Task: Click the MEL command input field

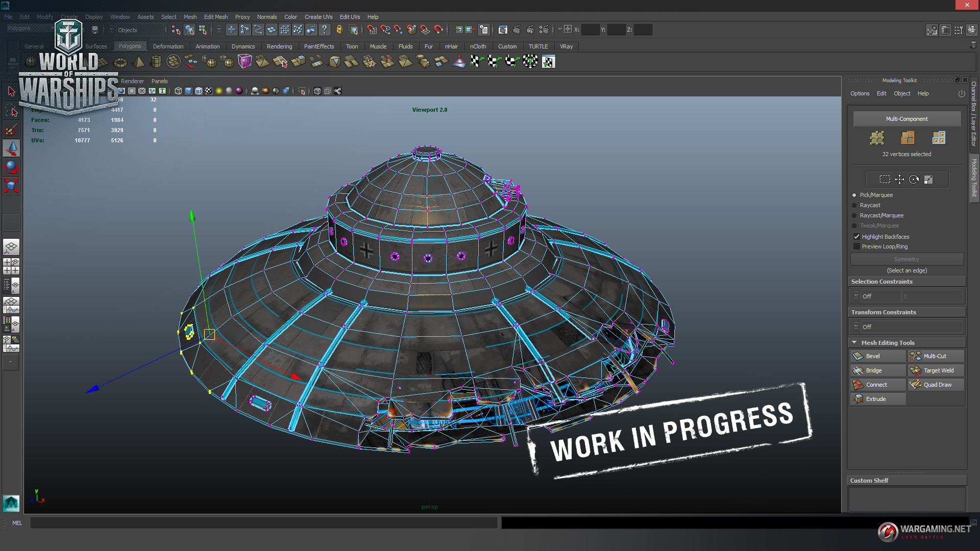Action: (x=263, y=523)
